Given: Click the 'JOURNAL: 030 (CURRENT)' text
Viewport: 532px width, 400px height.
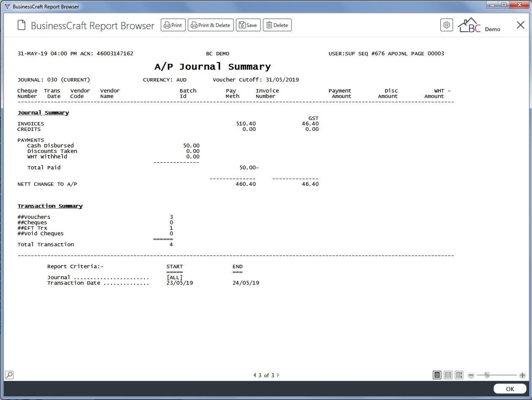Looking at the screenshot, I should tap(54, 80).
